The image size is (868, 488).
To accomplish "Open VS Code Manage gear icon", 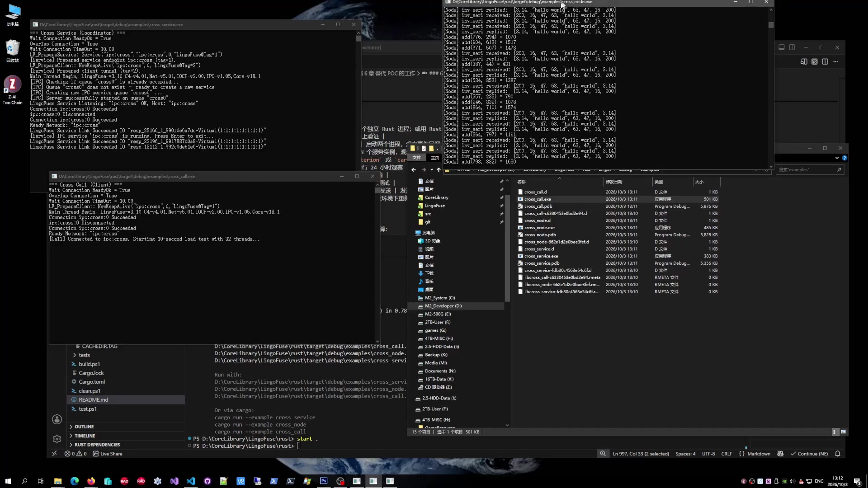I will (57, 439).
